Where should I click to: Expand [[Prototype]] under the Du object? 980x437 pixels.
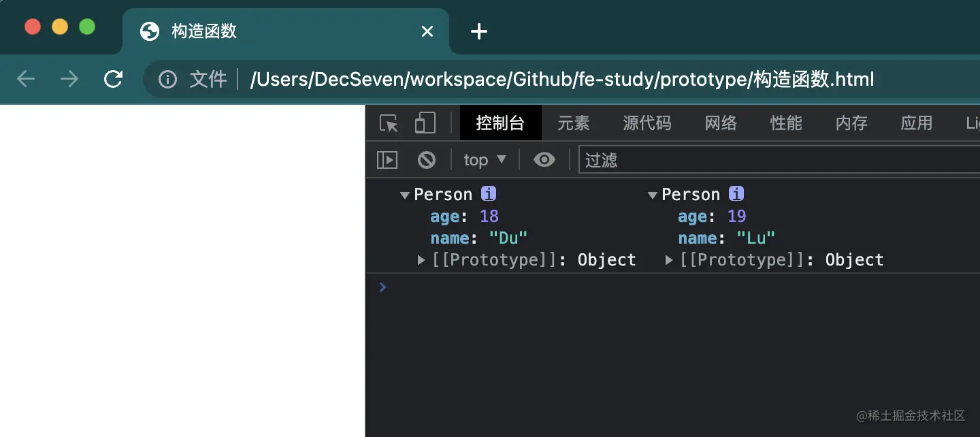point(421,260)
